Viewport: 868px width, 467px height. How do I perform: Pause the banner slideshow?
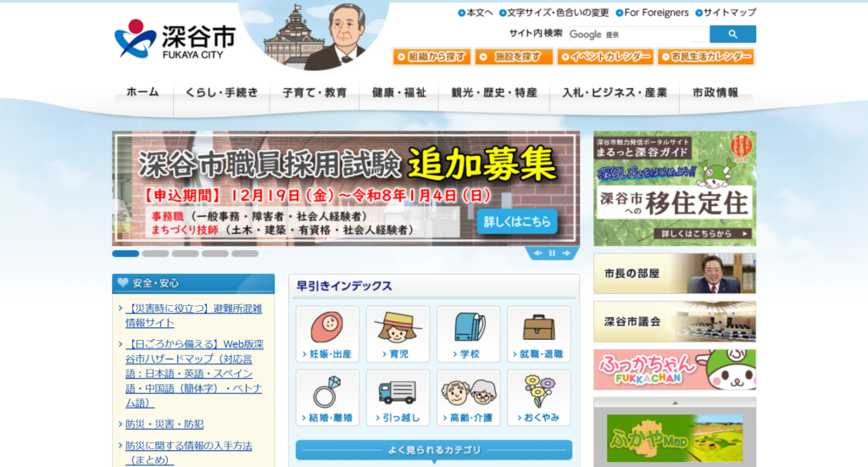point(552,253)
